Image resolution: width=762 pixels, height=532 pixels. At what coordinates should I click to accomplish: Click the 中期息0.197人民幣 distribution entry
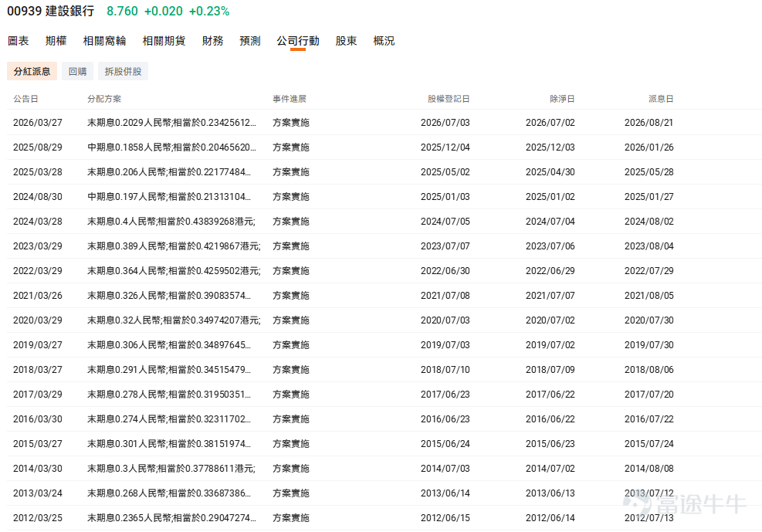pyautogui.click(x=169, y=197)
